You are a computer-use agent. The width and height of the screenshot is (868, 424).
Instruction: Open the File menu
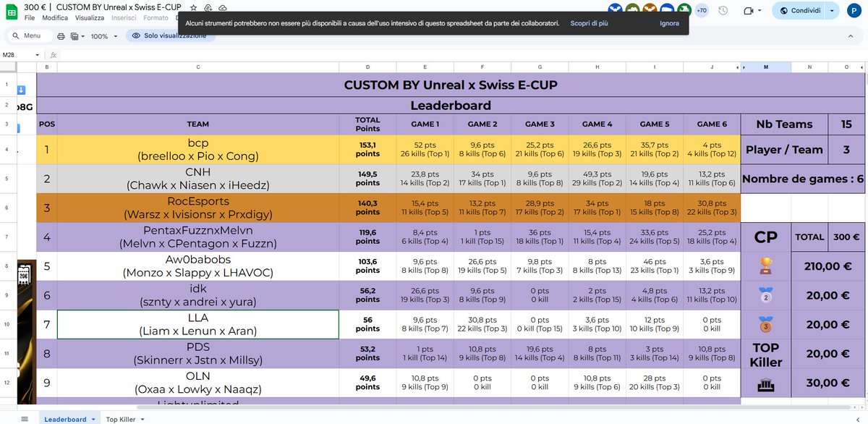click(x=30, y=17)
